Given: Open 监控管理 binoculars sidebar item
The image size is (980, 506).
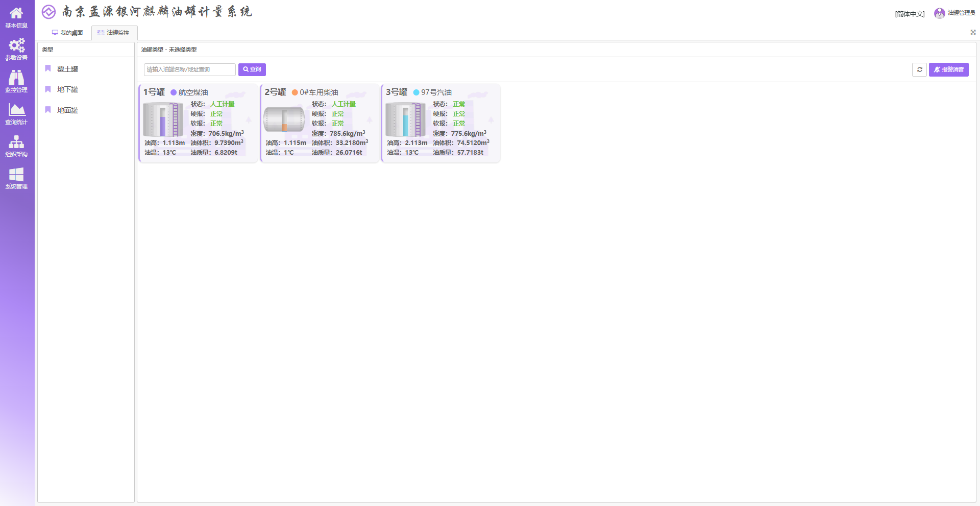Looking at the screenshot, I should tap(16, 82).
